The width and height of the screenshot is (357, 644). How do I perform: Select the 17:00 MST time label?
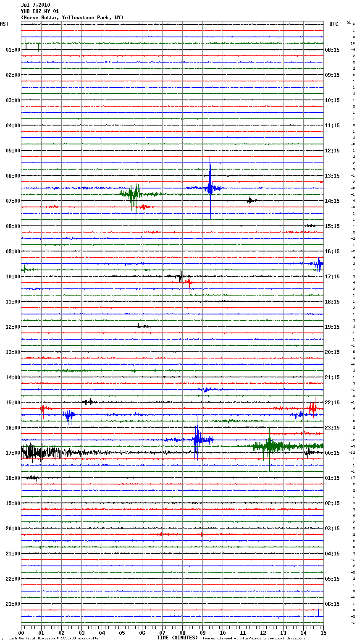tap(13, 453)
